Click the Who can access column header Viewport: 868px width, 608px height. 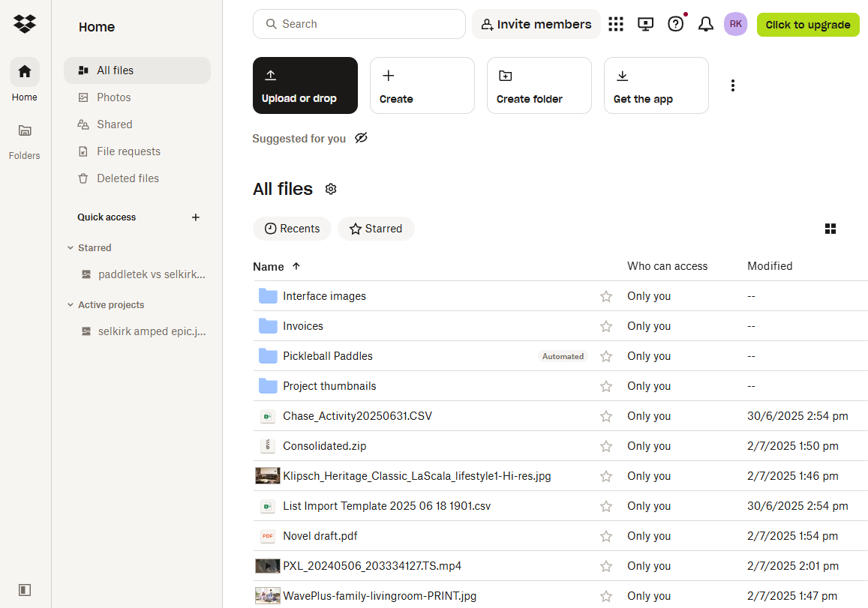pos(667,266)
